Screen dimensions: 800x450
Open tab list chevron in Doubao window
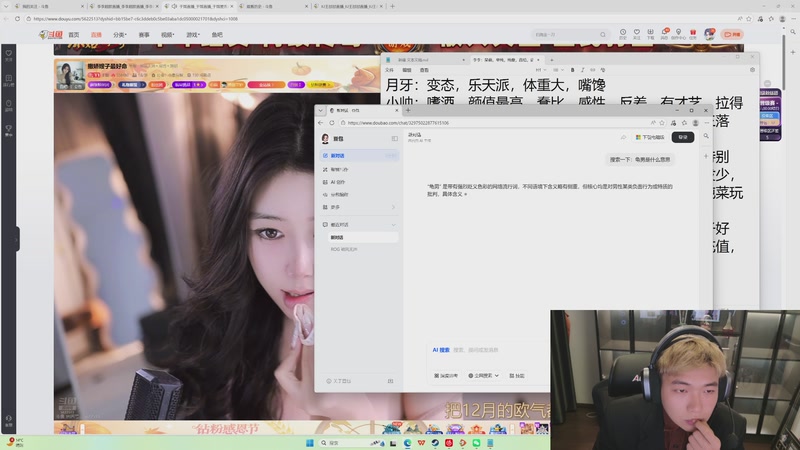(x=320, y=110)
